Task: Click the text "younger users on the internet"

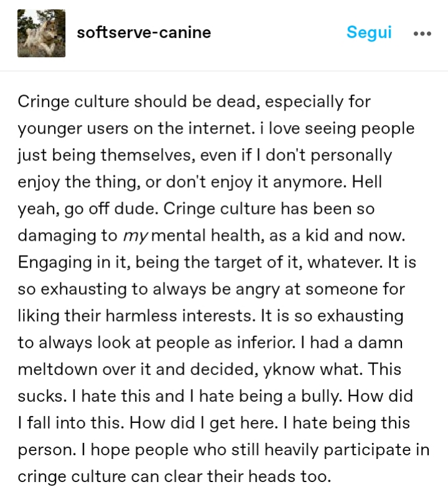Action: (x=135, y=129)
